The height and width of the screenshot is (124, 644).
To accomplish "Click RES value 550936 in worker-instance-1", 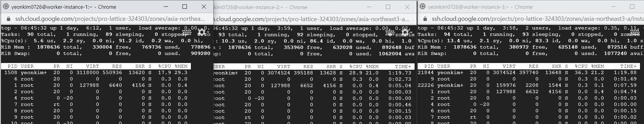I will tap(112, 72).
